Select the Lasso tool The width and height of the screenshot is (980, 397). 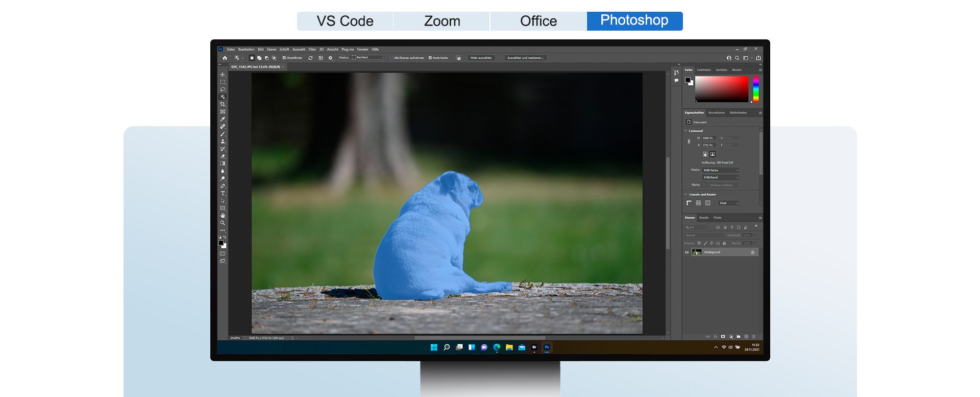pyautogui.click(x=223, y=89)
